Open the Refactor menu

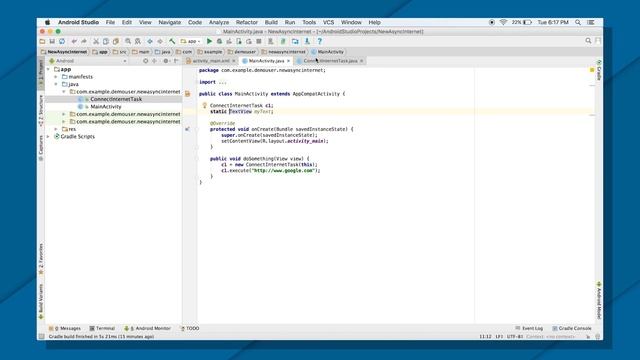click(x=247, y=22)
